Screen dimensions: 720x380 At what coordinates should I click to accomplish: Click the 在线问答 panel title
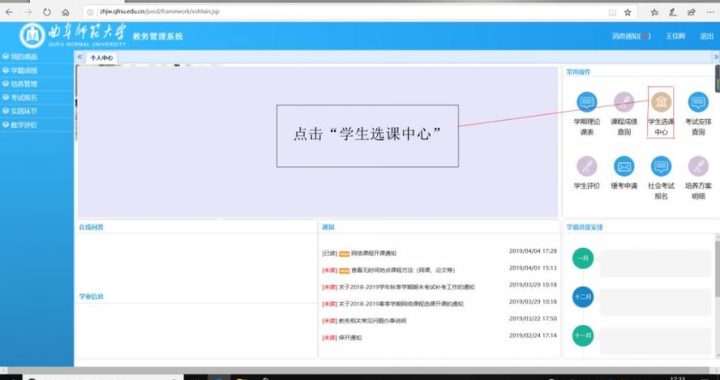tap(91, 227)
